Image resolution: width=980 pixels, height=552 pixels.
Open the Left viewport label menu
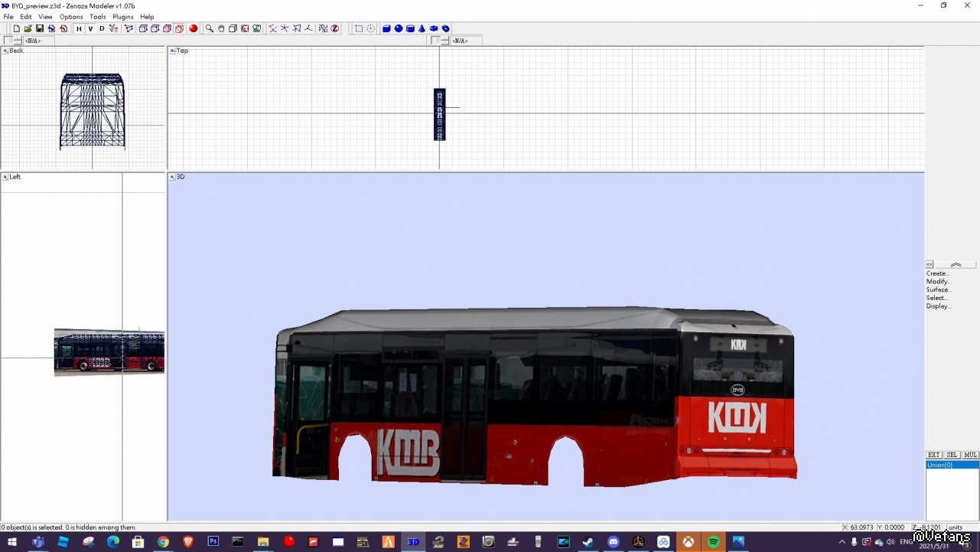[x=11, y=177]
